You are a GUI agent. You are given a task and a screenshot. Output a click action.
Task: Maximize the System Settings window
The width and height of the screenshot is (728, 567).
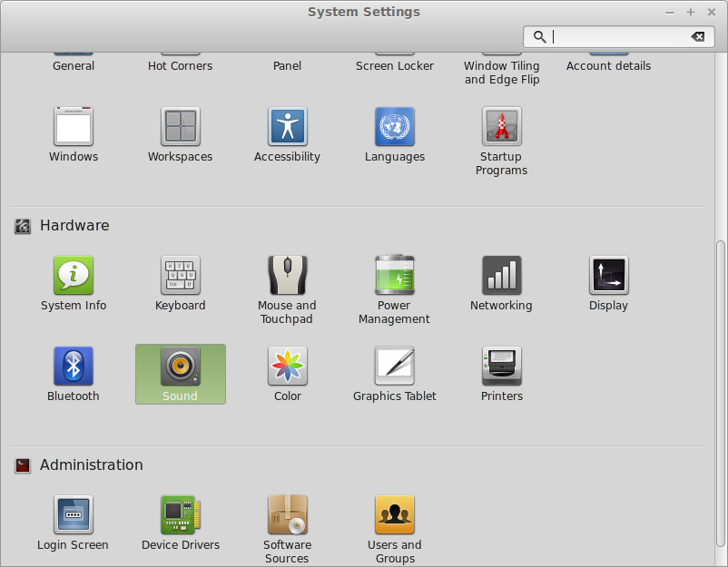tap(691, 13)
